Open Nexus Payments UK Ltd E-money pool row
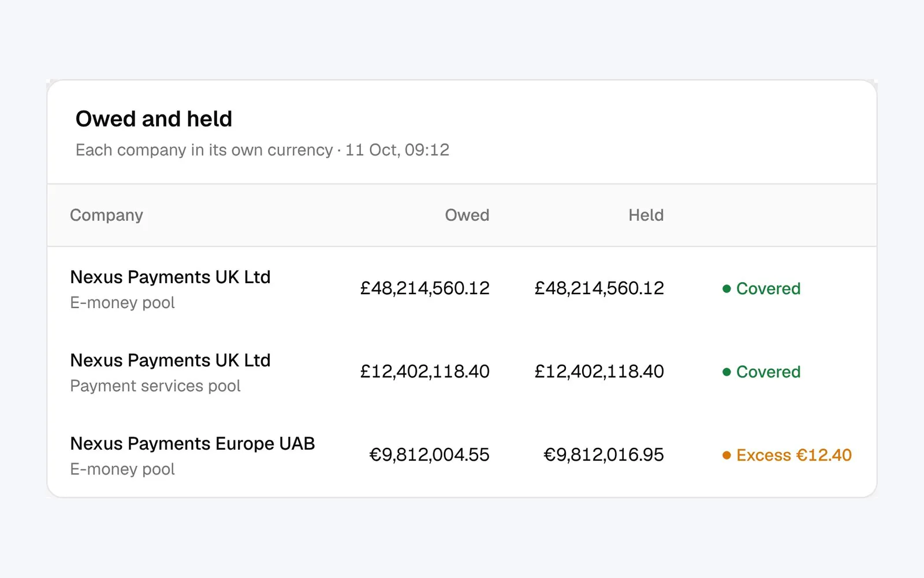Viewport: 924px width, 578px height. 462,288
